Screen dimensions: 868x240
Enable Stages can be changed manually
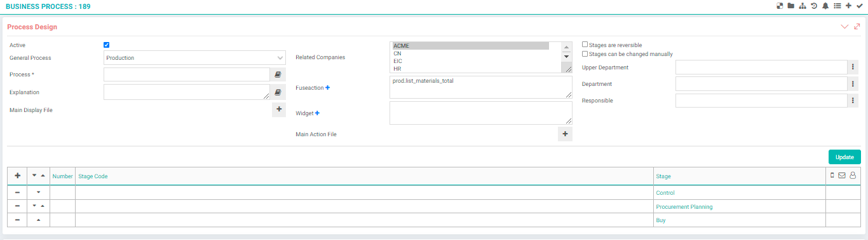(585, 54)
